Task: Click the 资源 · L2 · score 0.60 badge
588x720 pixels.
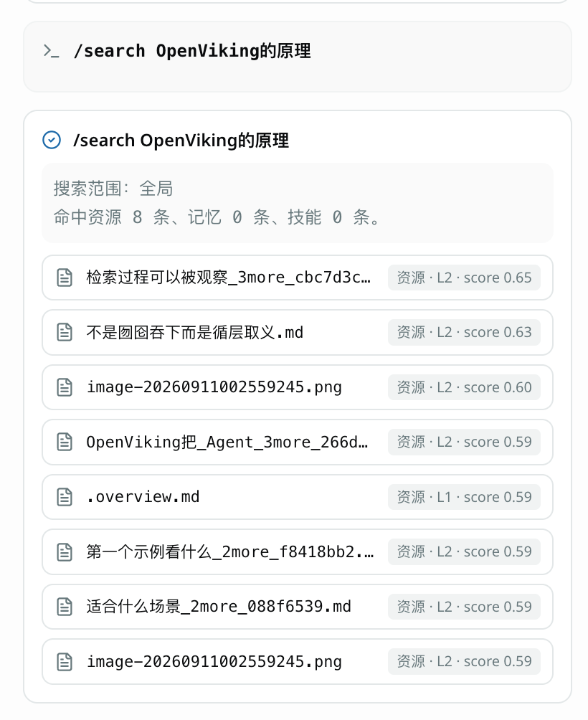Action: 464,387
